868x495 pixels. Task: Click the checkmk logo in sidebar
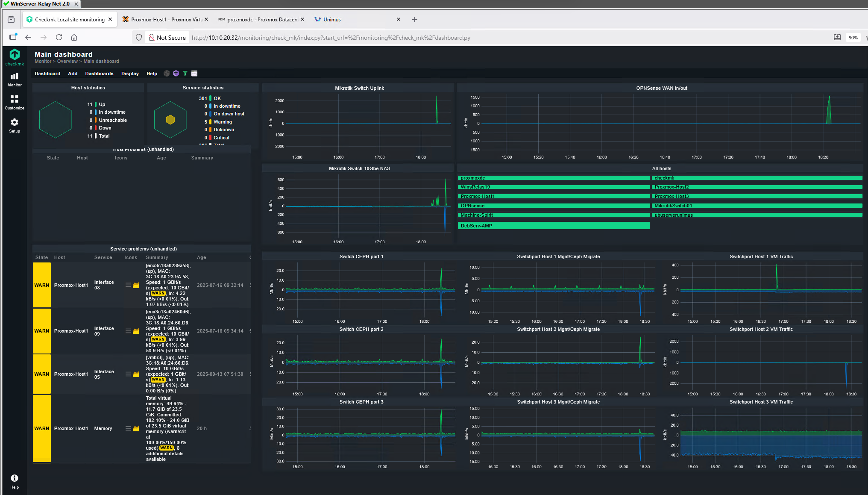click(15, 56)
